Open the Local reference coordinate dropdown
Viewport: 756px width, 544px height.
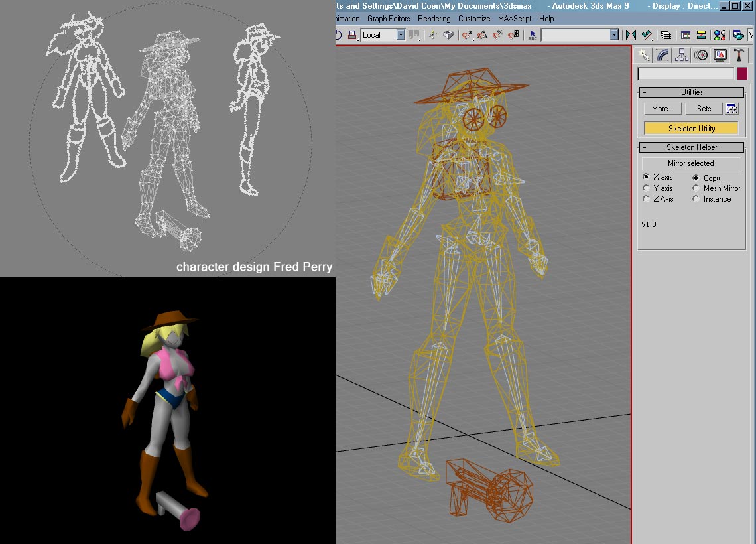[401, 34]
